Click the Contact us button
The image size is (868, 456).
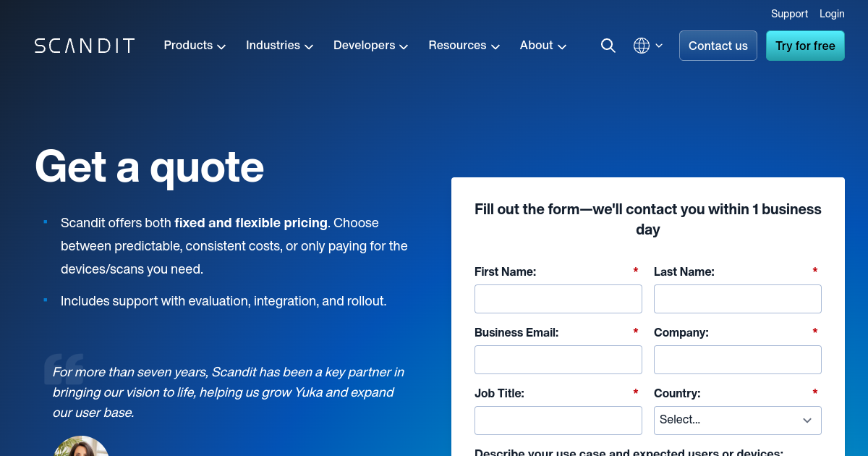(x=718, y=46)
